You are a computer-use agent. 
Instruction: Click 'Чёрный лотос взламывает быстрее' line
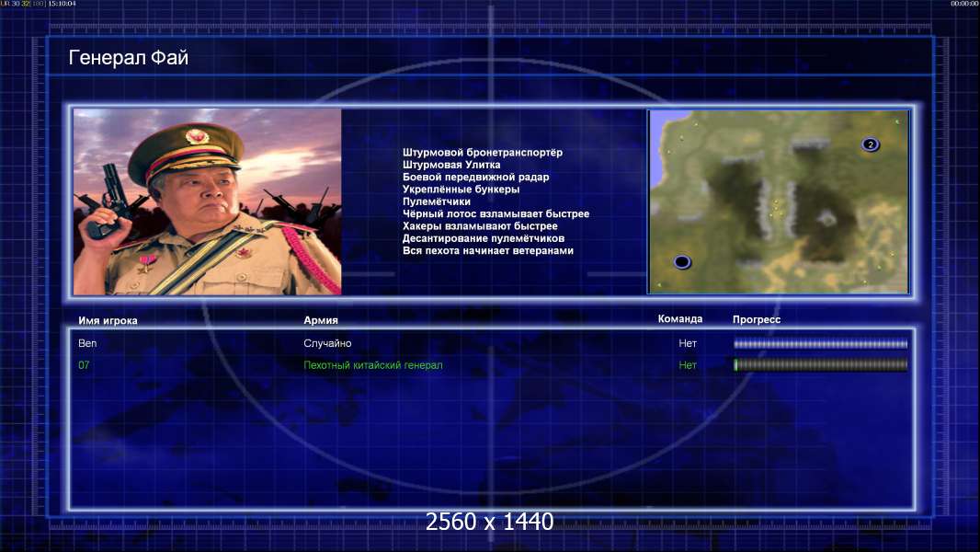coord(496,213)
